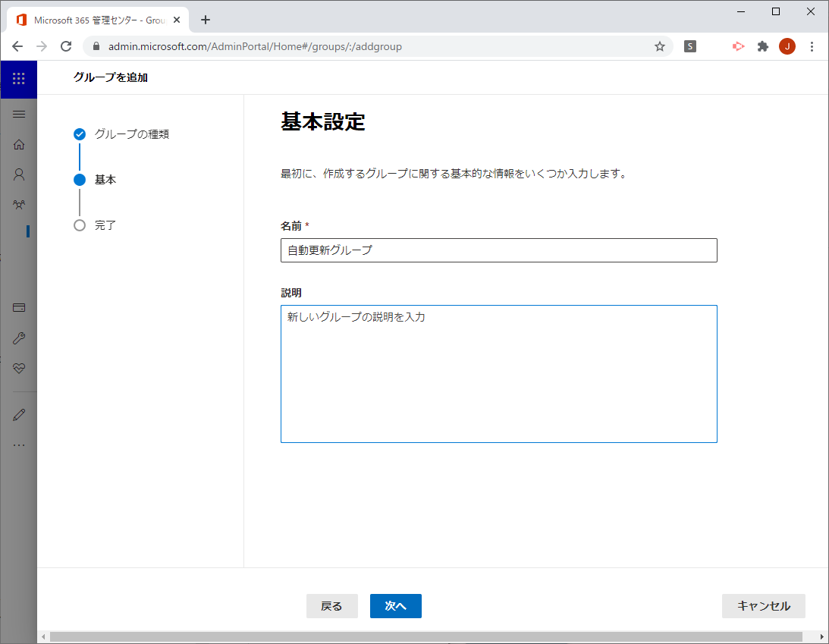Select the Microsoft 365 管理センター tab
The width and height of the screenshot is (829, 644).
coord(99,20)
